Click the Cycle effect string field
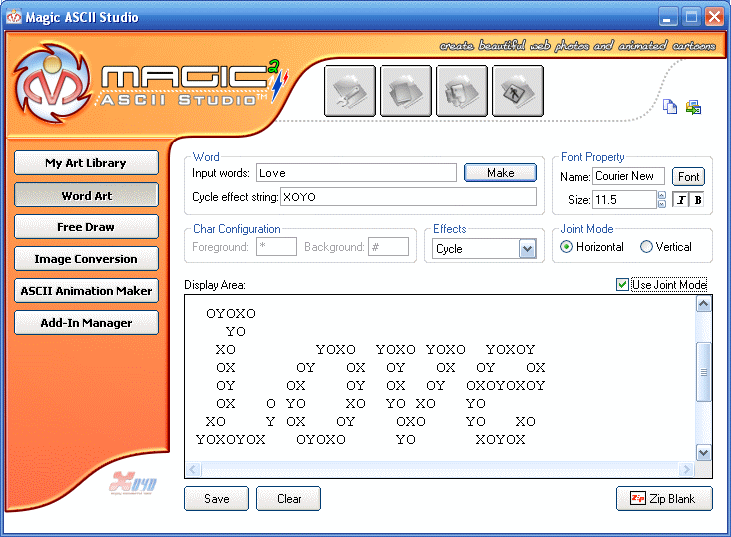This screenshot has height=537, width=731. point(408,197)
